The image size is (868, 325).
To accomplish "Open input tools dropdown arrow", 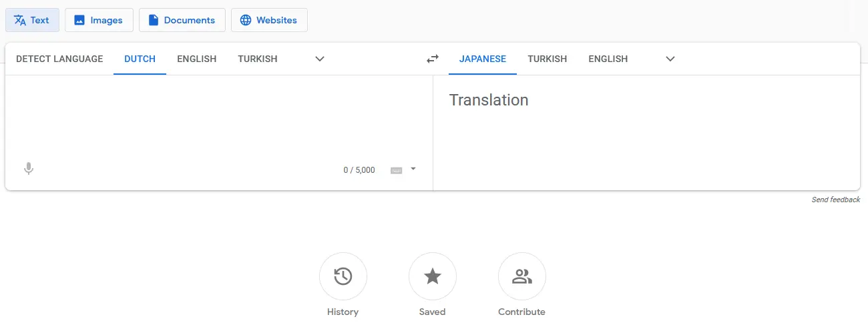I will [413, 169].
